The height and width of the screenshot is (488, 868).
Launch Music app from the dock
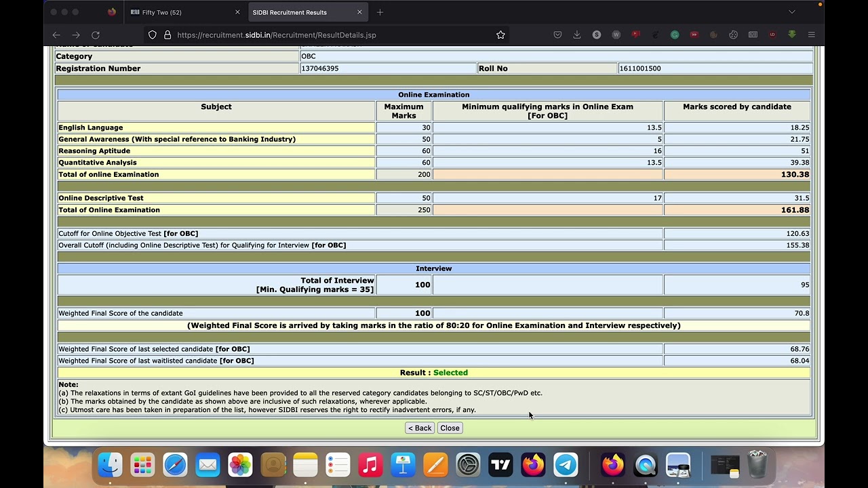pyautogui.click(x=370, y=465)
